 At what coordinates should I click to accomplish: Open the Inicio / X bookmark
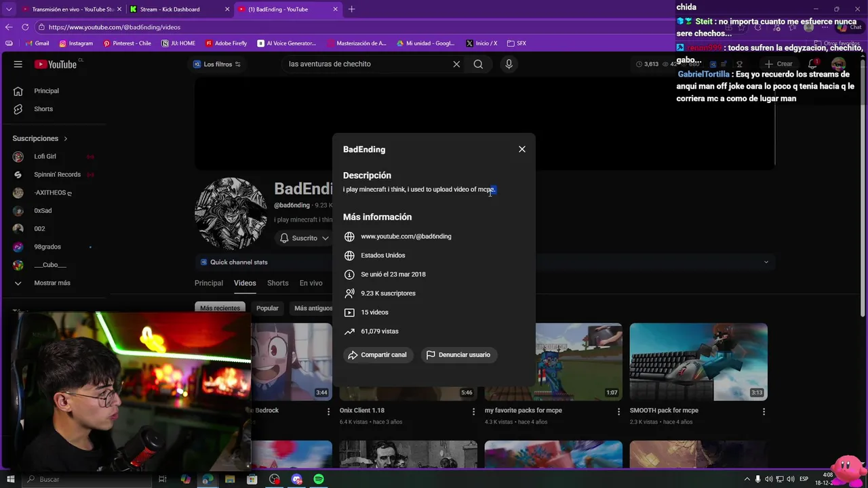481,43
